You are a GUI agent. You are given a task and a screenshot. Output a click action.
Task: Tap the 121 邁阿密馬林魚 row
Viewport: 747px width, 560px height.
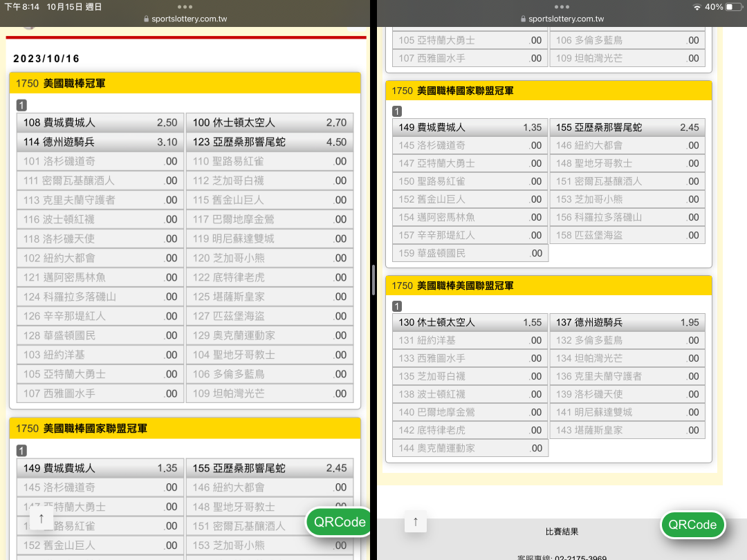(x=100, y=278)
